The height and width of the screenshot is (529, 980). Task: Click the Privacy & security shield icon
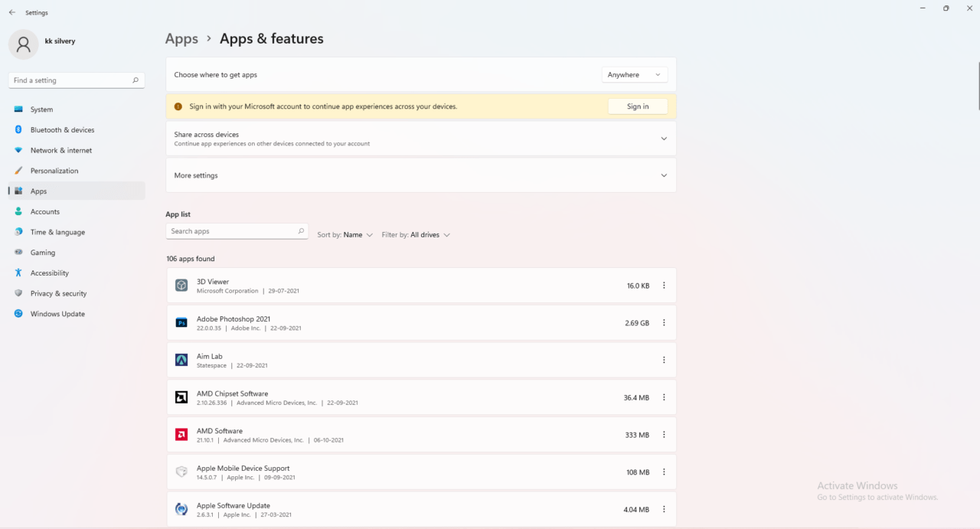click(x=18, y=293)
